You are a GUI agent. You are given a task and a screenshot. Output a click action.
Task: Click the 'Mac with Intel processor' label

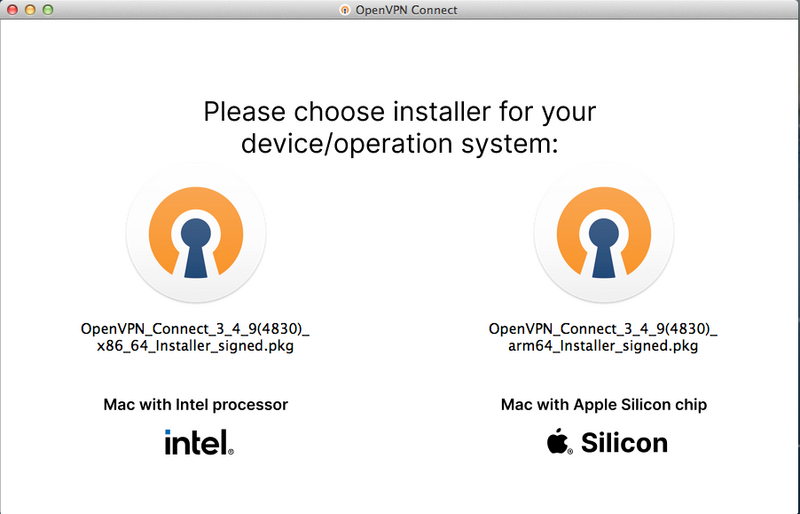[x=195, y=404]
